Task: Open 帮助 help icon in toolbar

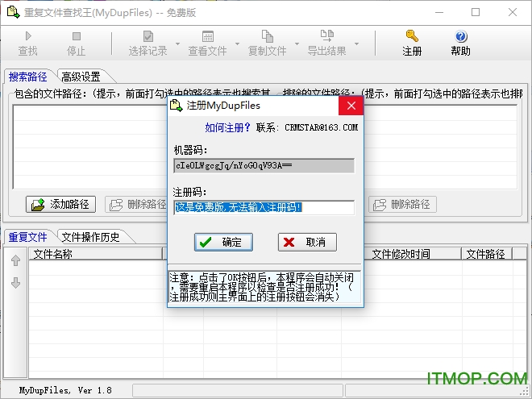Action: pos(461,36)
